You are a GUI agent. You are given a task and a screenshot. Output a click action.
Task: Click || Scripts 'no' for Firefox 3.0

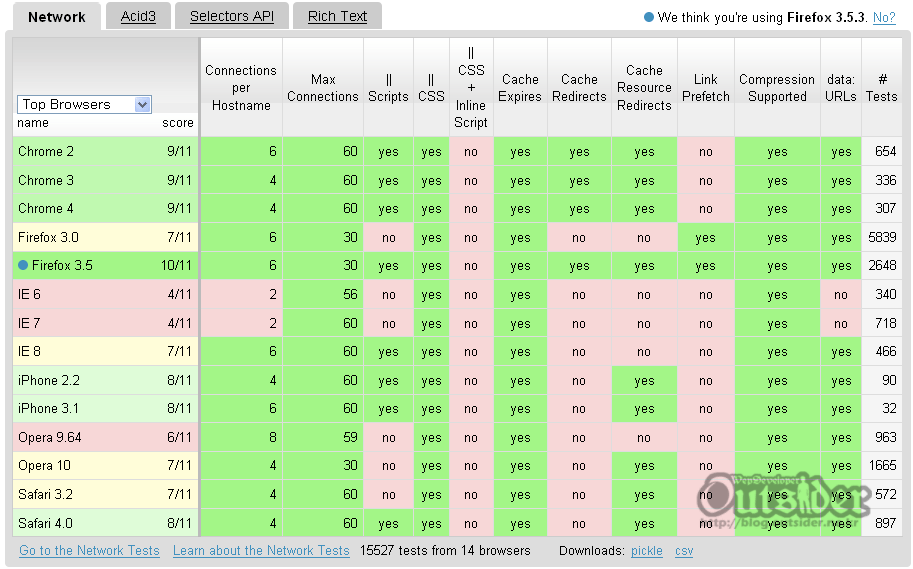[x=388, y=238]
